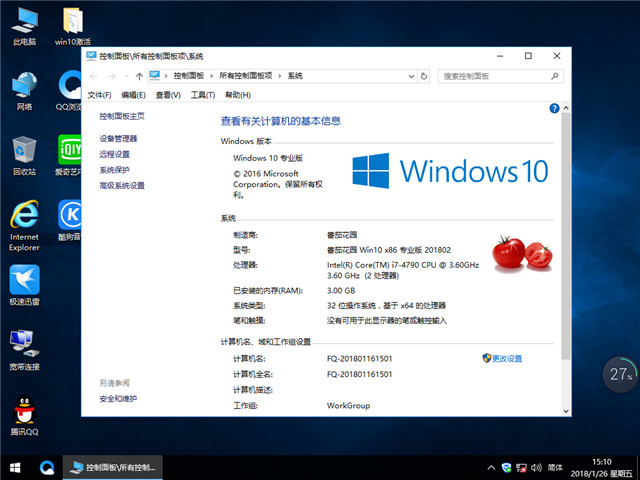This screenshot has height=480, width=640.
Task: Open the QQ browser icon in the taskbar
Action: click(x=46, y=467)
